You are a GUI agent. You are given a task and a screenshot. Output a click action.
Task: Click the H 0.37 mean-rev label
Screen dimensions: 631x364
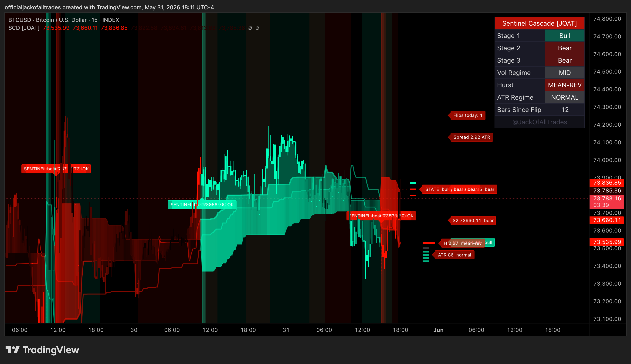(462, 243)
